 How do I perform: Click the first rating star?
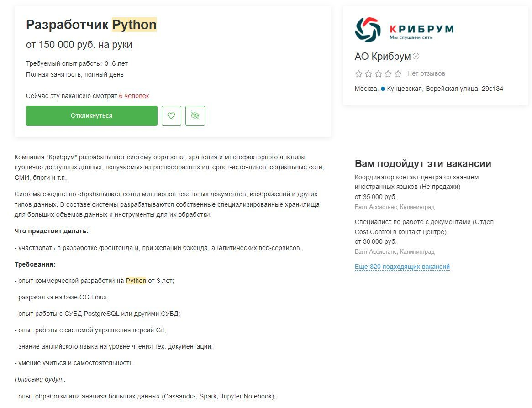click(x=359, y=74)
